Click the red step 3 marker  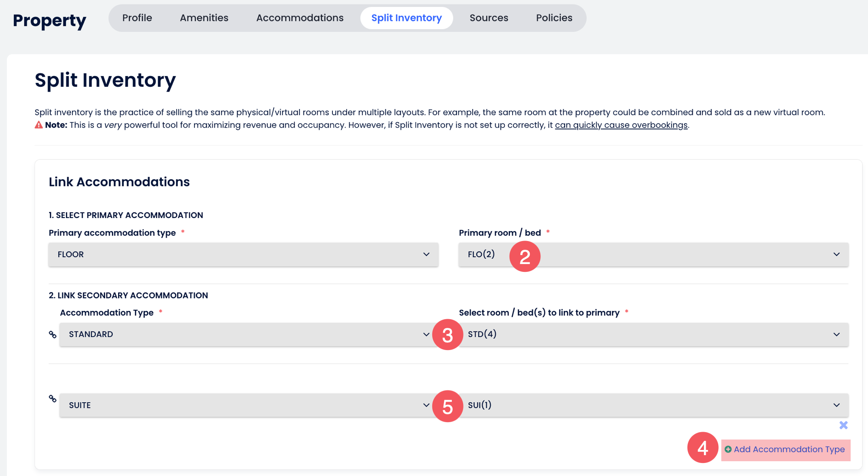(447, 335)
